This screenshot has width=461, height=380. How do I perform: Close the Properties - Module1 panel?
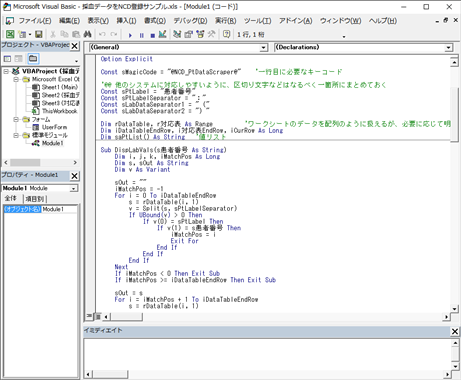tap(75, 176)
